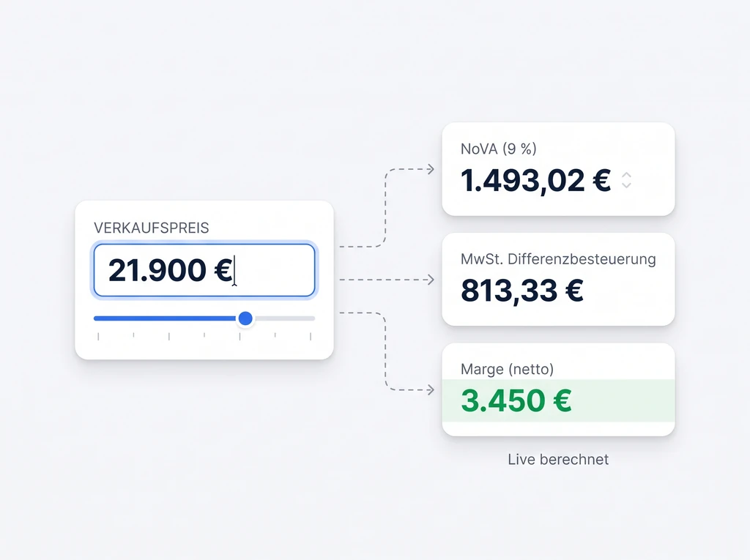Select the 1.493,02 € NoVA value

pos(535,180)
